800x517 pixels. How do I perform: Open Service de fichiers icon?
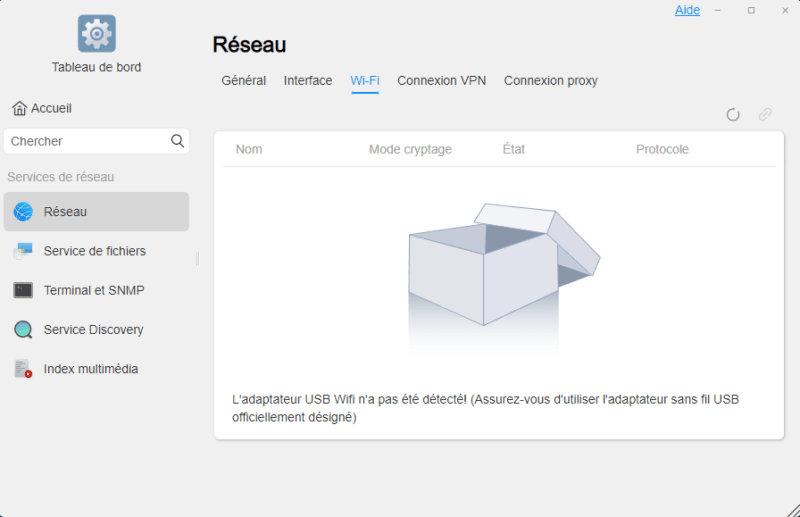[x=23, y=251]
